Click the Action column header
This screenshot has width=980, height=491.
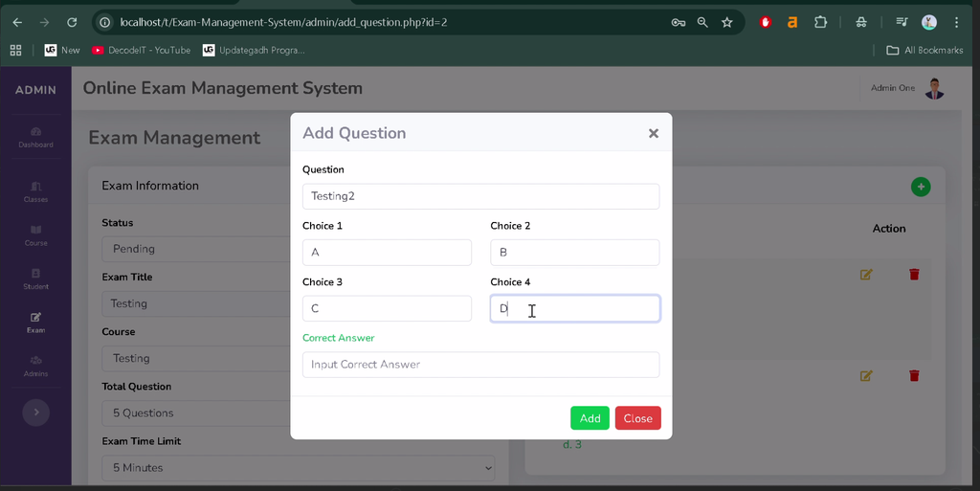(889, 229)
